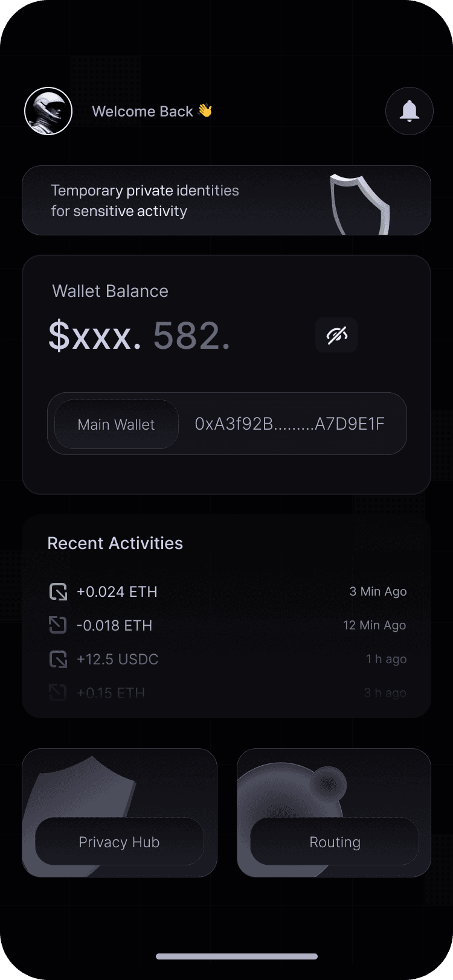The image size is (453, 980).
Task: Click the transaction icon beside +12.5 USDC
Action: point(58,659)
